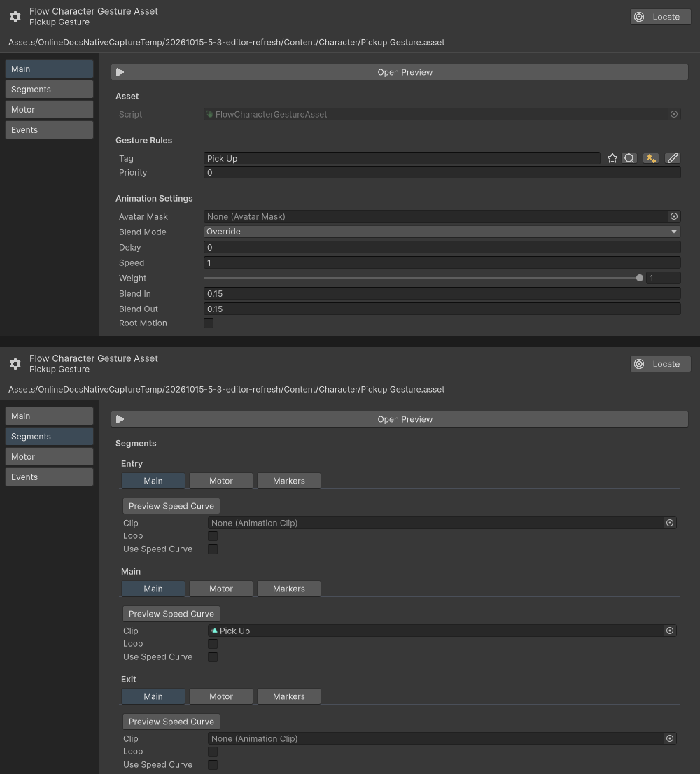This screenshot has width=700, height=774.
Task: Open the object picker for Script field
Action: point(674,114)
